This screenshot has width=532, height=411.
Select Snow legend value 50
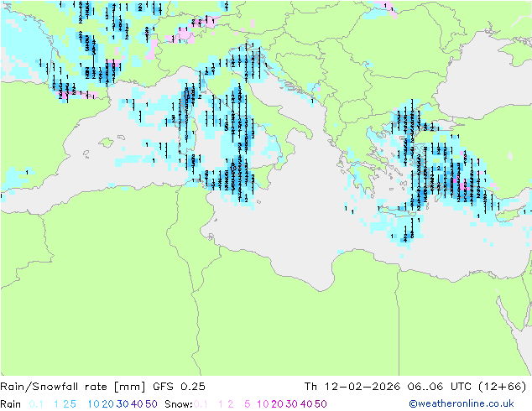pos(321,404)
